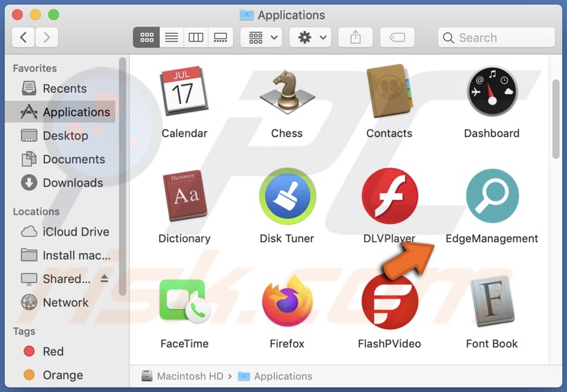The height and width of the screenshot is (392, 567).
Task: Select the Dashboard app icon
Action: [492, 91]
